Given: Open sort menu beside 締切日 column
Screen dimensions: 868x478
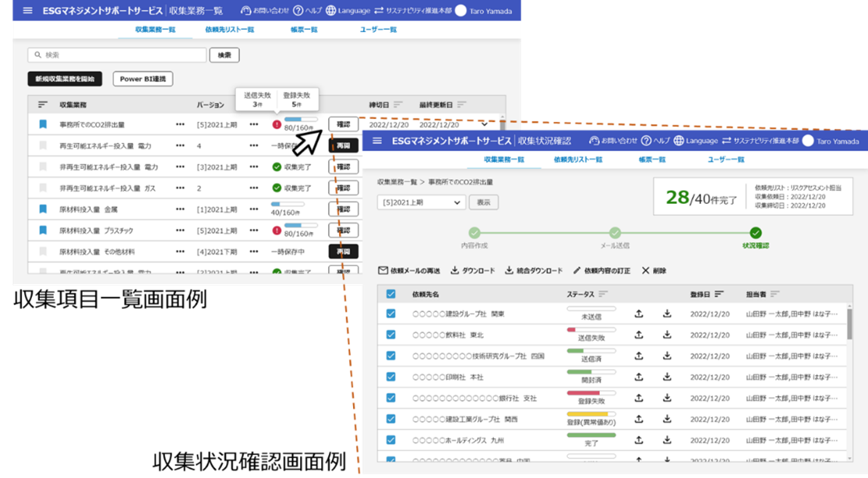Looking at the screenshot, I should 397,104.
